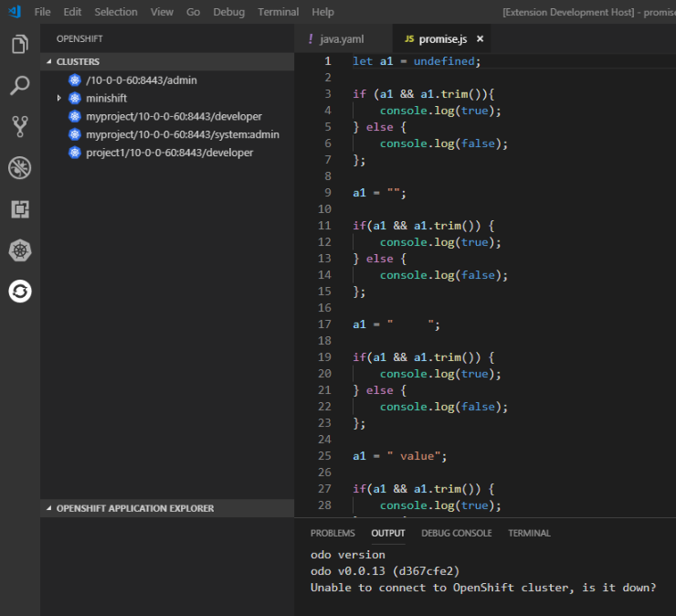Screen dimensions: 676x616
Task: Open the Search view
Action: click(x=20, y=85)
